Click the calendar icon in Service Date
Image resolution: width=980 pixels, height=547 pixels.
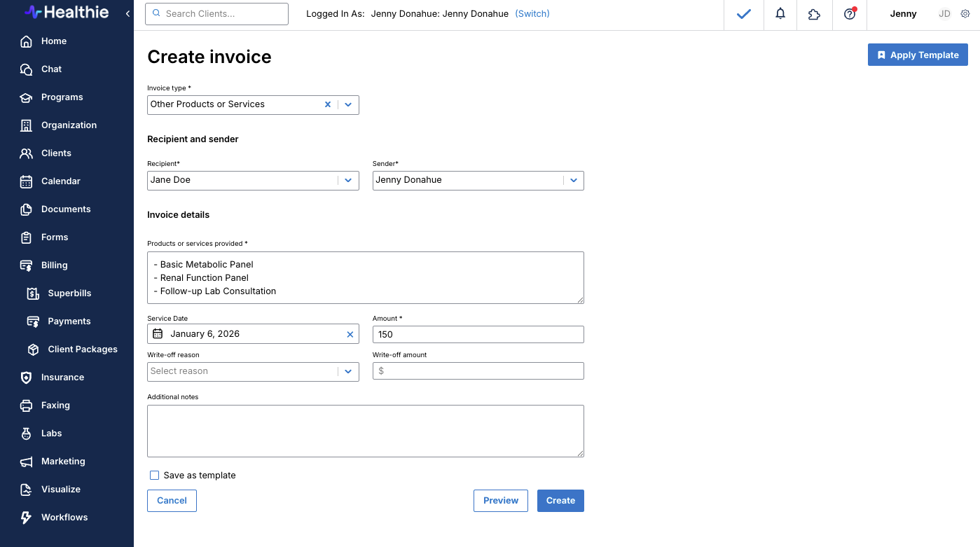158,334
